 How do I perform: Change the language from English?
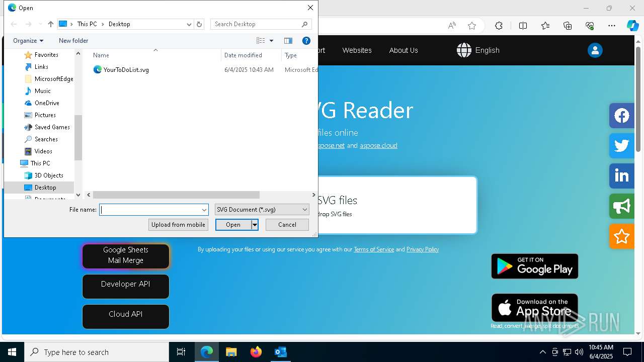point(478,50)
